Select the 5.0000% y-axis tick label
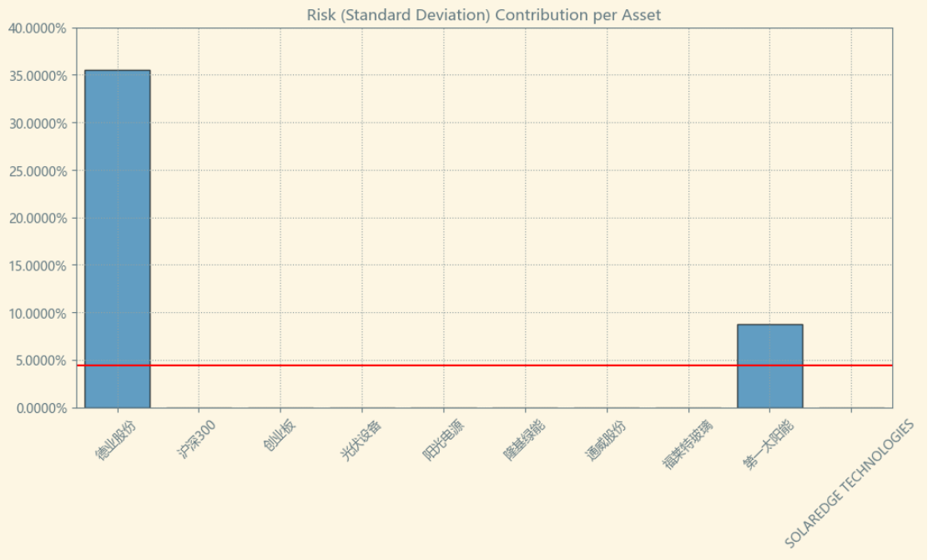The height and width of the screenshot is (560, 928). point(40,361)
